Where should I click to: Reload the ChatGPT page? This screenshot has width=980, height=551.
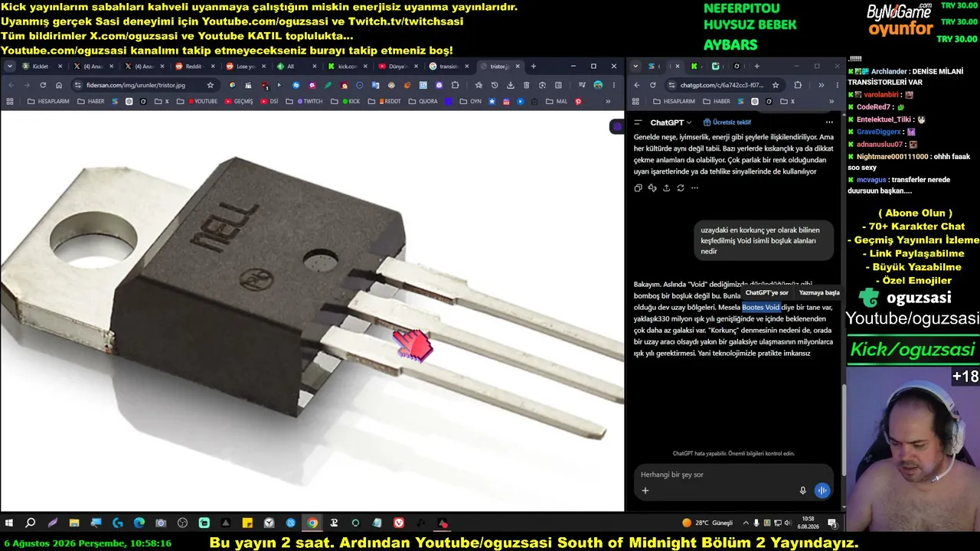652,85
